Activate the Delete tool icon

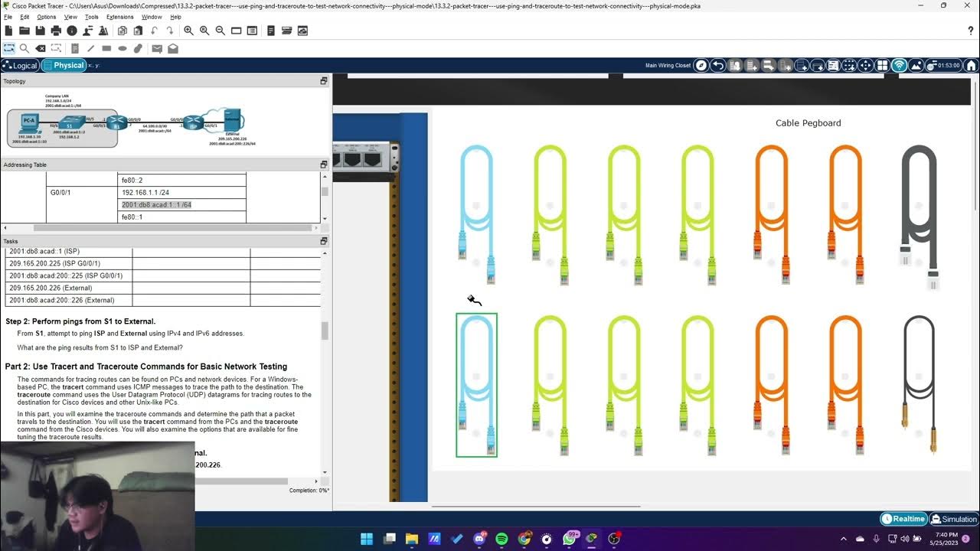coord(41,48)
